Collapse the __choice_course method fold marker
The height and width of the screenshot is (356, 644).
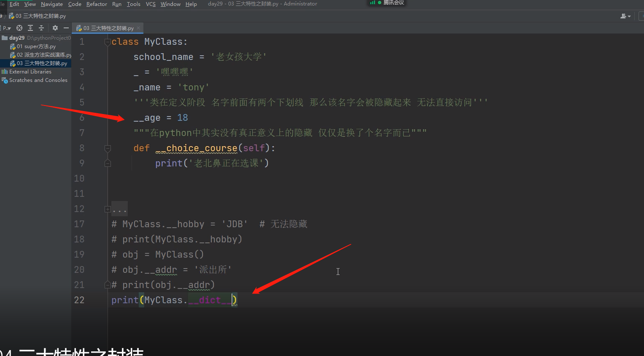tap(108, 148)
